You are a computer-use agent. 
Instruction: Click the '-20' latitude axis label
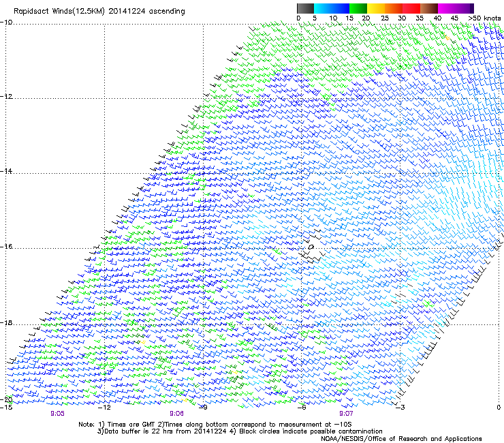(x=6, y=400)
